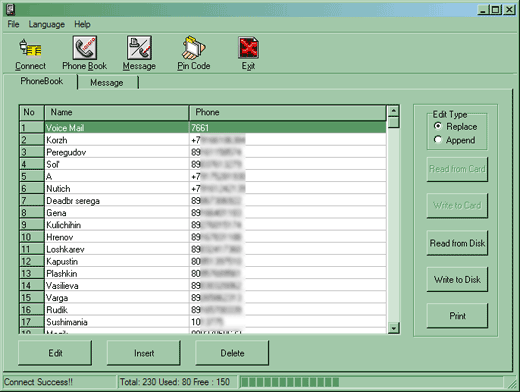The height and width of the screenshot is (392, 520).
Task: Open the Language menu
Action: 46,24
